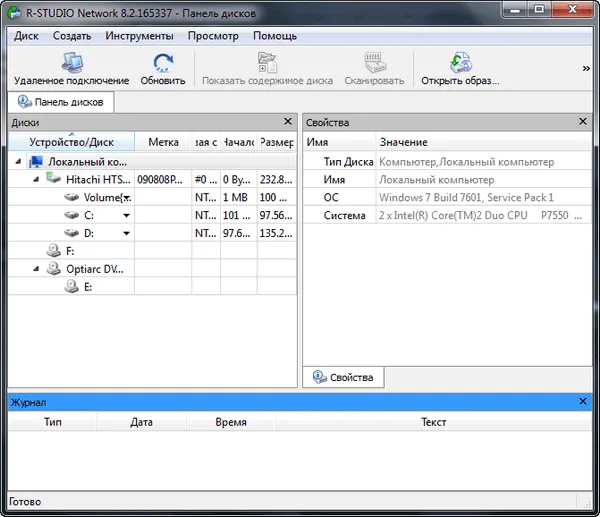
Task: Click the Дата column header in Журнал
Action: (141, 422)
